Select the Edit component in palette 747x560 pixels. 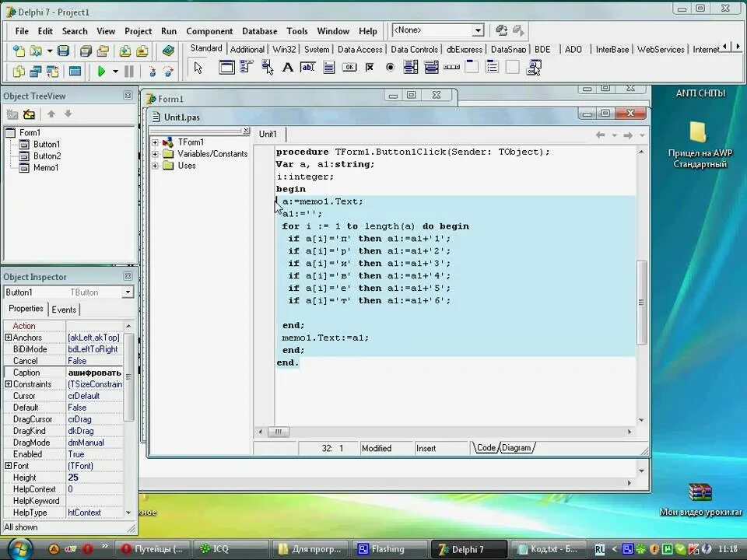click(308, 67)
